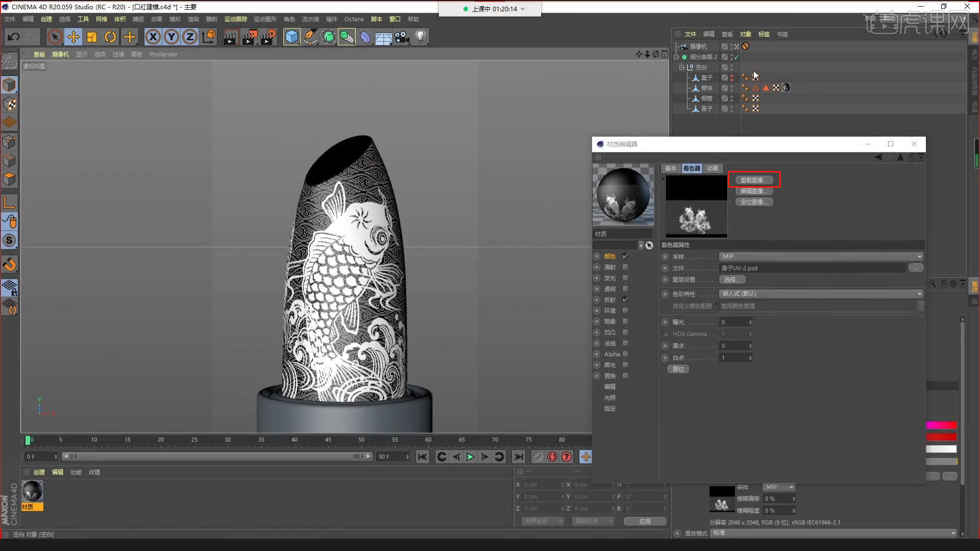Click the Undo arrow in the toolbar

click(x=14, y=37)
